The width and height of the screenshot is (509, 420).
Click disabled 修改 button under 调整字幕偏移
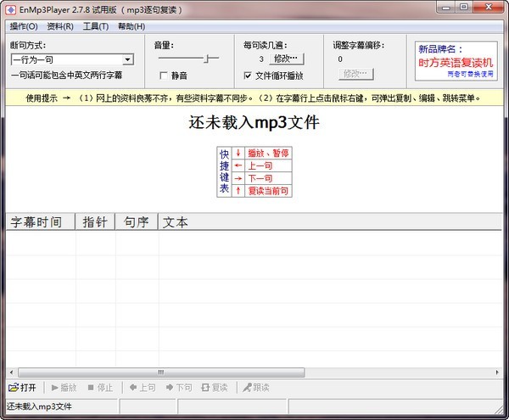[x=355, y=74]
